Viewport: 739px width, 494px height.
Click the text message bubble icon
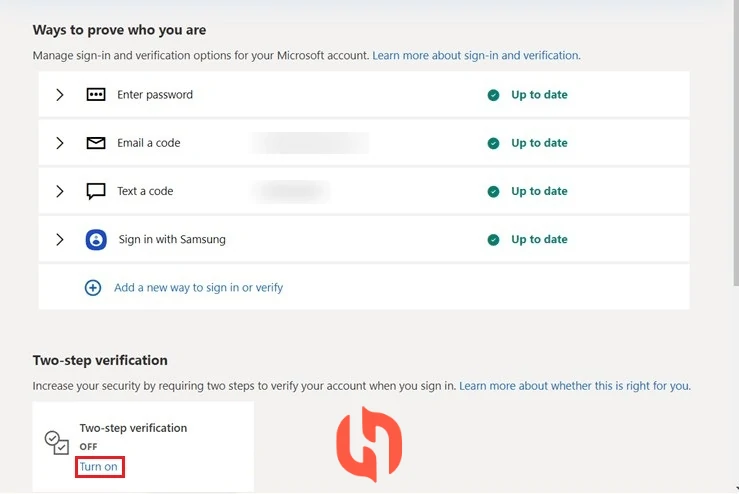coord(96,191)
